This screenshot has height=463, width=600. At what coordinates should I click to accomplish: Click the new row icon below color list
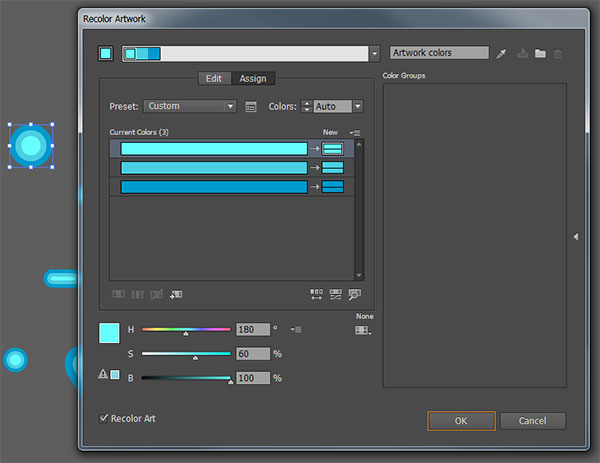(176, 294)
